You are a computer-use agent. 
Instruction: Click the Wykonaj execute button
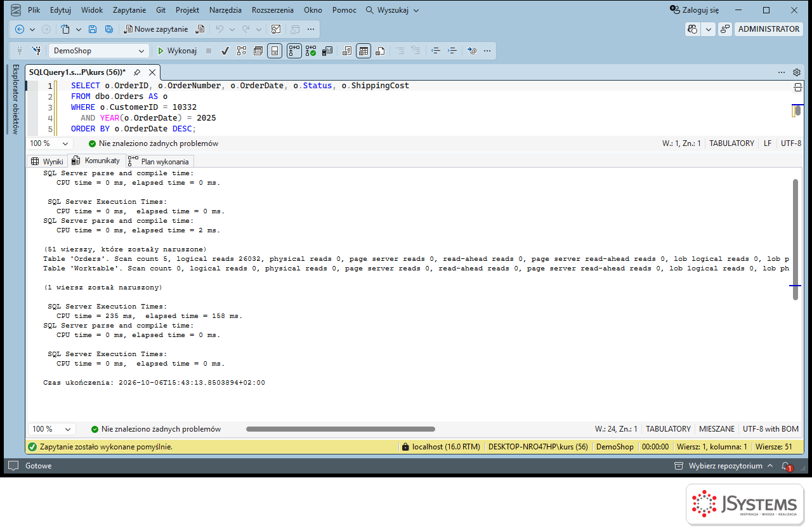point(178,51)
